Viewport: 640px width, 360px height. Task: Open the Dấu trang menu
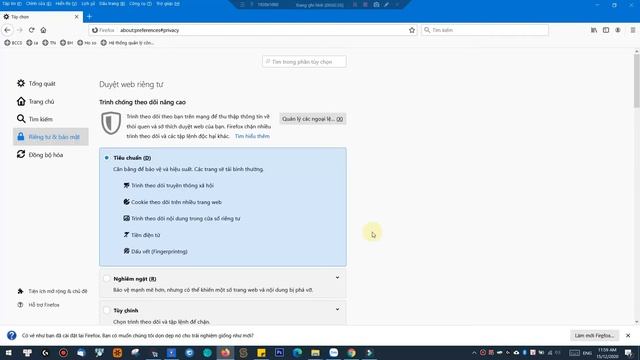point(112,4)
